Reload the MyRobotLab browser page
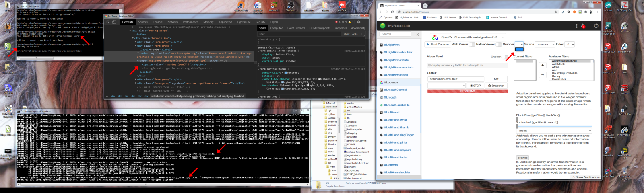Screen dimensions: 644x193 (392, 12)
